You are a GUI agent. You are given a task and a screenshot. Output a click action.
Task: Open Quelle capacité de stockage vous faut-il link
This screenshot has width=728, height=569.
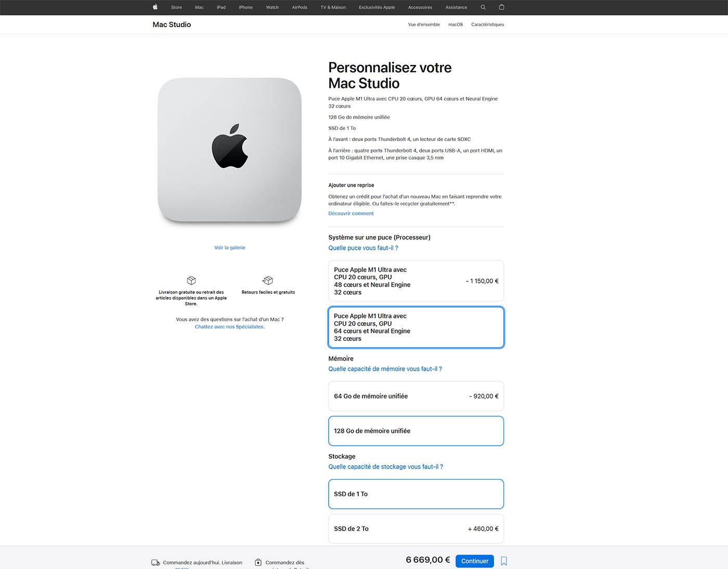tap(385, 467)
